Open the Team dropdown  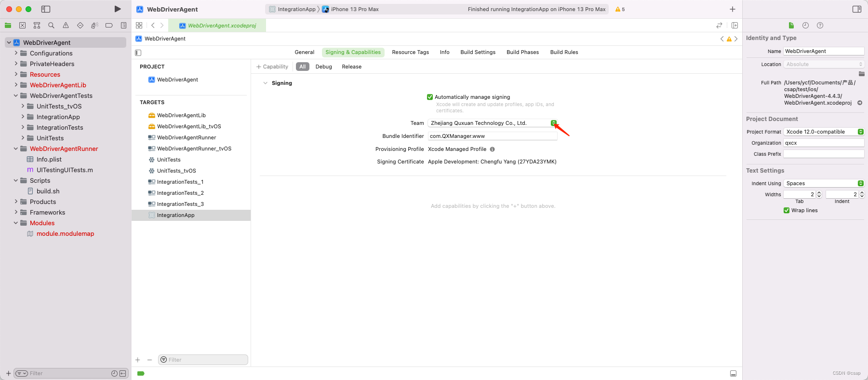[x=493, y=123]
